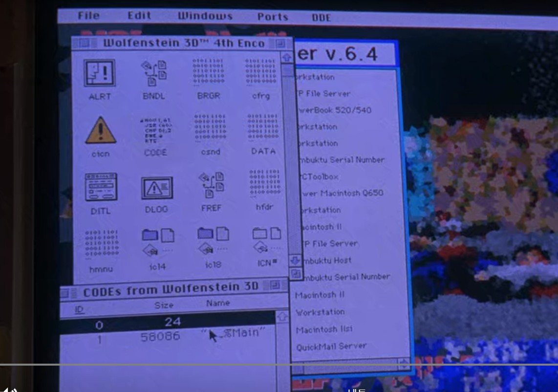Click close box of Wolfenstein 3D resource window
558x392 pixels.
click(85, 43)
